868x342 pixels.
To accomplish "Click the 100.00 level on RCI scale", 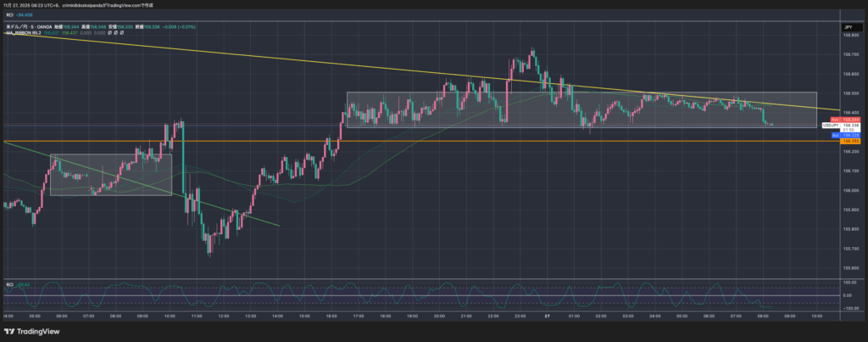I will coord(848,282).
